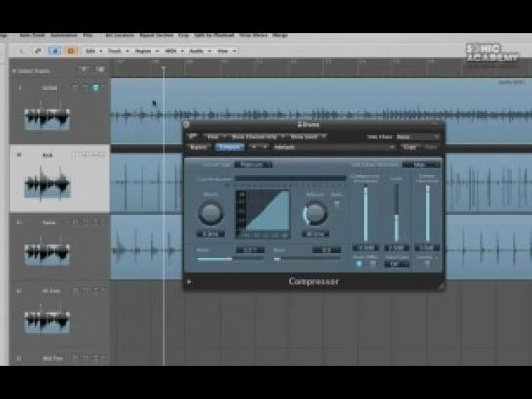Click the Drums track icon thumbnail
Viewport: 532px width, 399px height.
coord(48,116)
